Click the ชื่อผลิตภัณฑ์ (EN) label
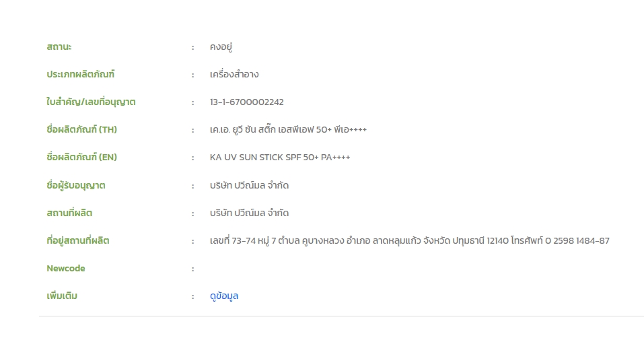The width and height of the screenshot is (644, 338). click(81, 158)
